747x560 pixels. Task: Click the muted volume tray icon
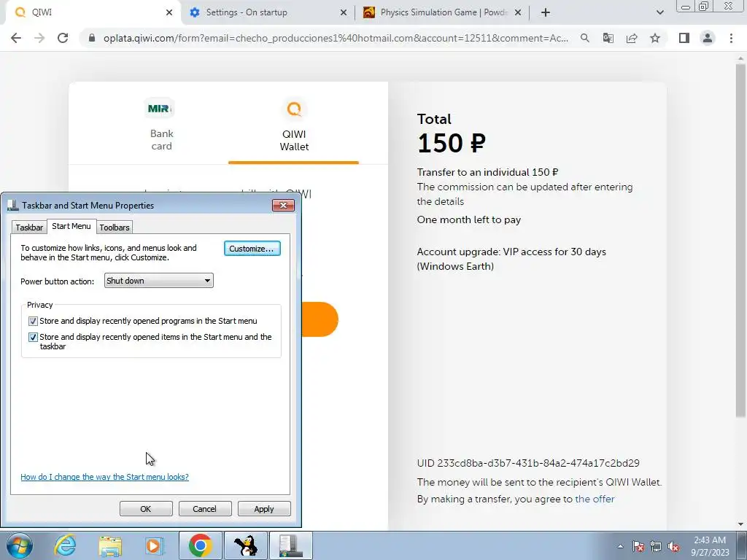pos(673,546)
